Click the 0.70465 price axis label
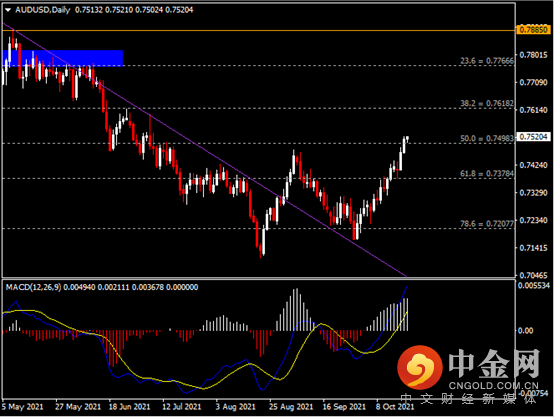This screenshot has height=417, width=554. tap(534, 275)
